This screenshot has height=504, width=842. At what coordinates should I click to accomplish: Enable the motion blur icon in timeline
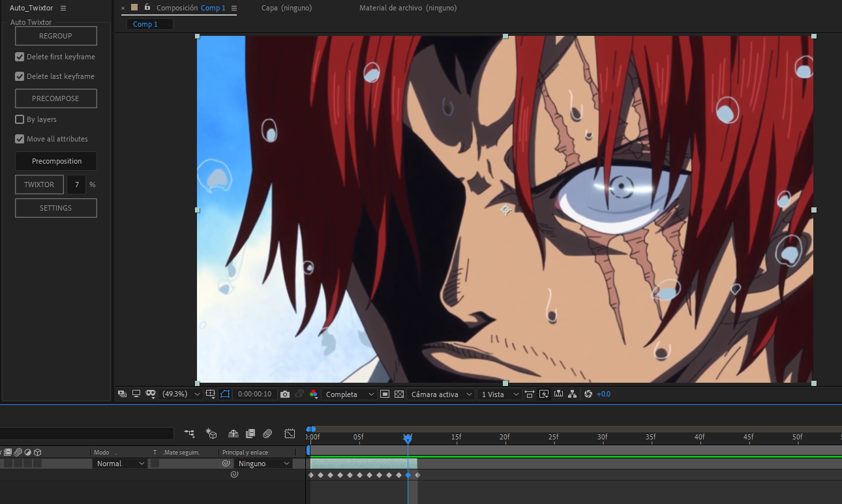click(x=267, y=434)
